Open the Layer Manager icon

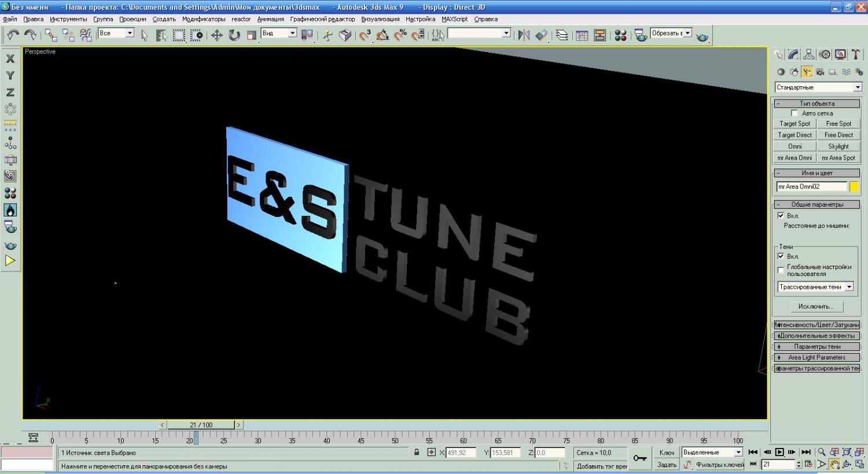(562, 35)
